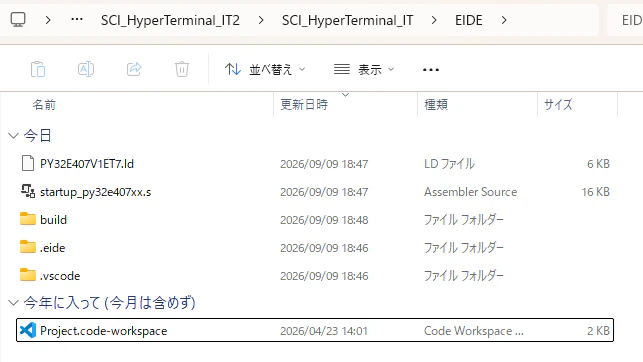Click the This PC monitor icon in the address bar
The image size is (643, 362).
(18, 20)
